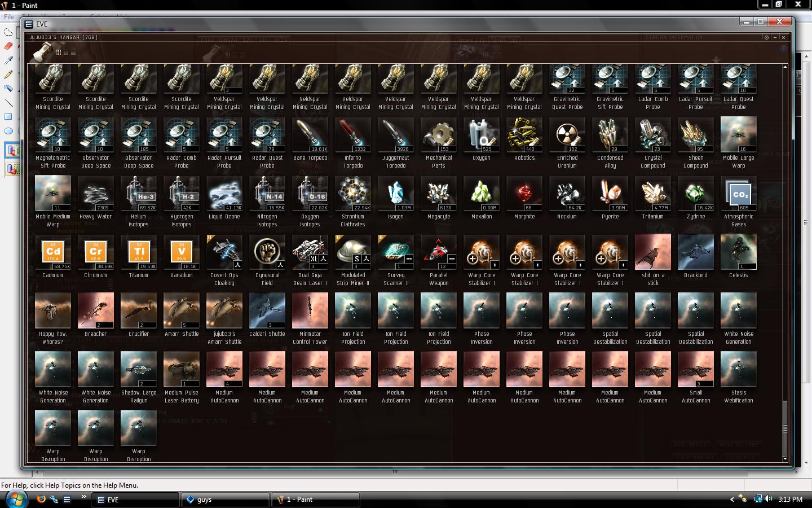Switch to the EVE taskbar button
This screenshot has height=508, width=812.
click(x=135, y=500)
